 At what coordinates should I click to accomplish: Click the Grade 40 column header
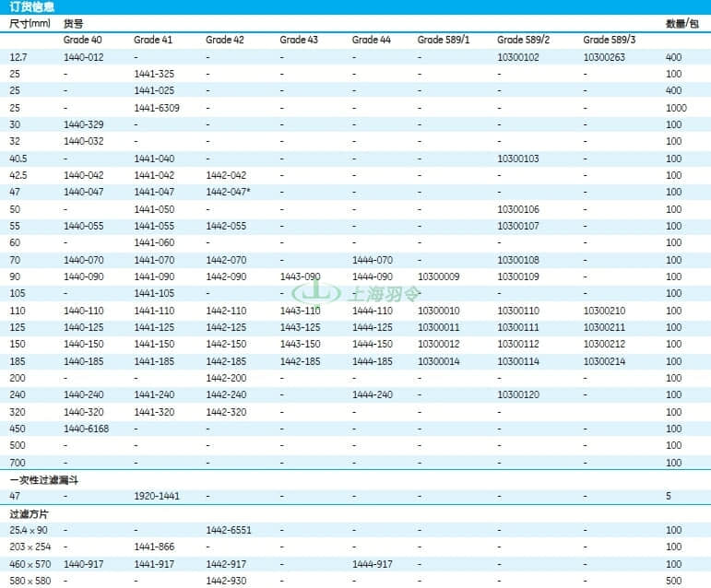(82, 40)
